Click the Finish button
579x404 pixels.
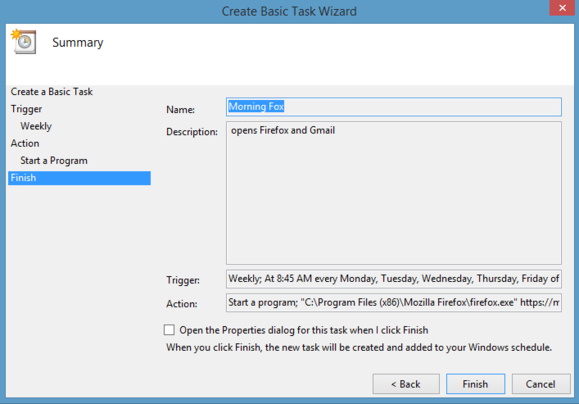(x=475, y=384)
